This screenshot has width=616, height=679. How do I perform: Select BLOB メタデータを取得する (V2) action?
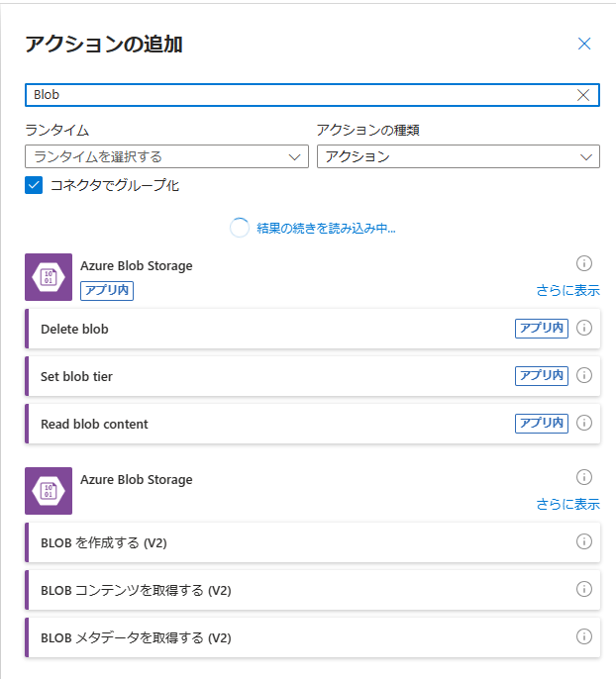(x=312, y=637)
